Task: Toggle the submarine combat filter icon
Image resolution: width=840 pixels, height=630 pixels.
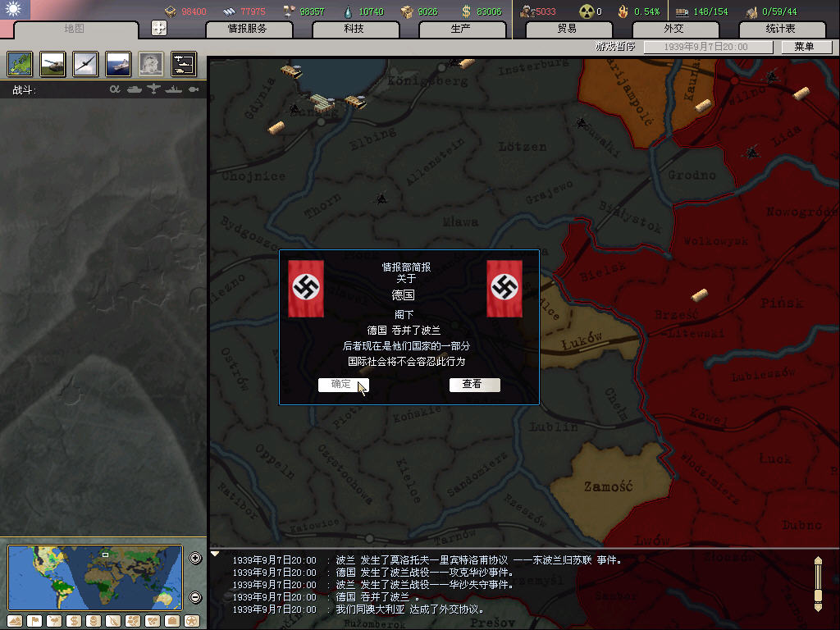Action: [x=194, y=89]
